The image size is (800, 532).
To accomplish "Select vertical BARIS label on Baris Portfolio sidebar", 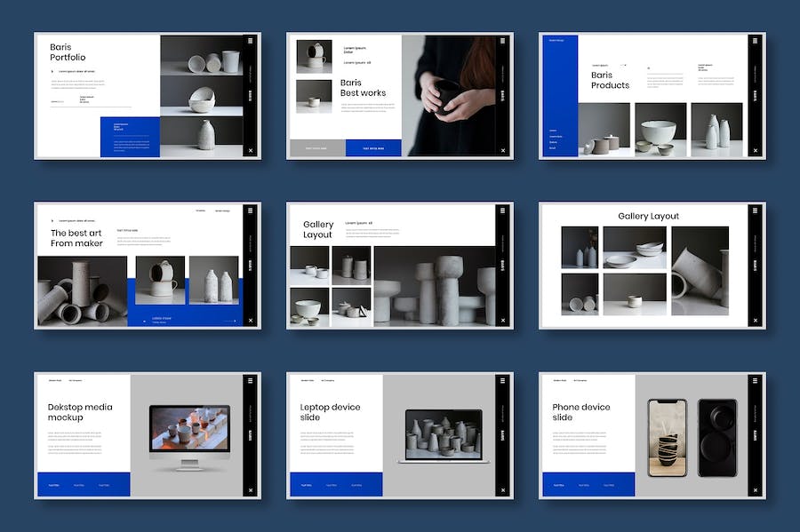I will [251, 95].
